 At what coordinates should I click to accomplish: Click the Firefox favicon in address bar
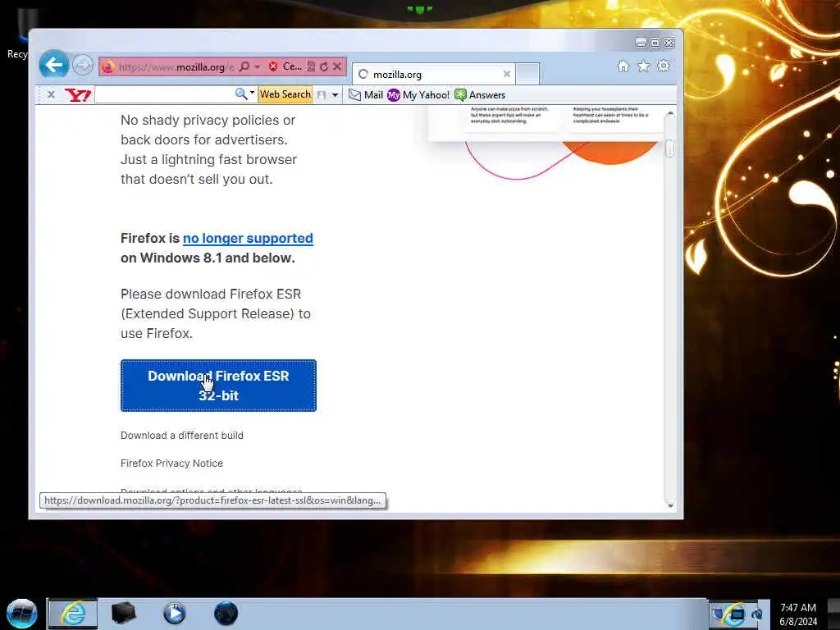point(108,66)
